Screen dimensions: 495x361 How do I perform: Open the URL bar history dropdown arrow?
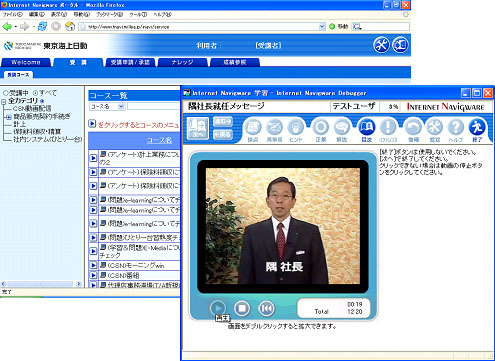tap(322, 27)
